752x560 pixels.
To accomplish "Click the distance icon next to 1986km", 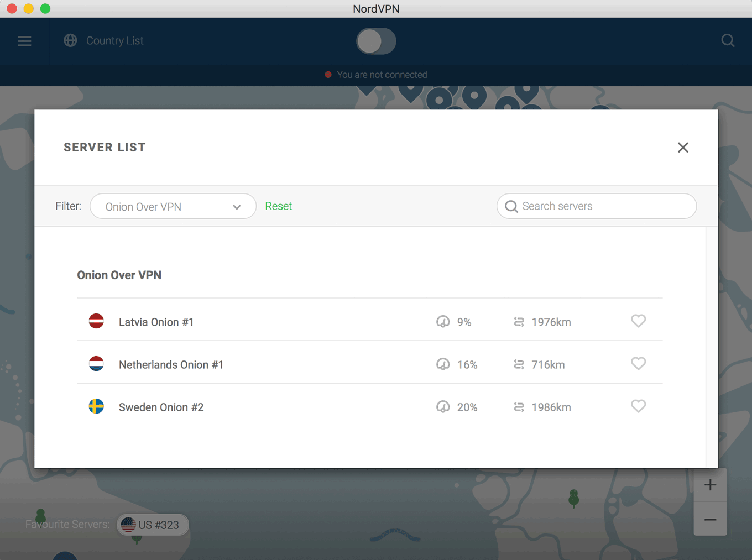I will 519,407.
